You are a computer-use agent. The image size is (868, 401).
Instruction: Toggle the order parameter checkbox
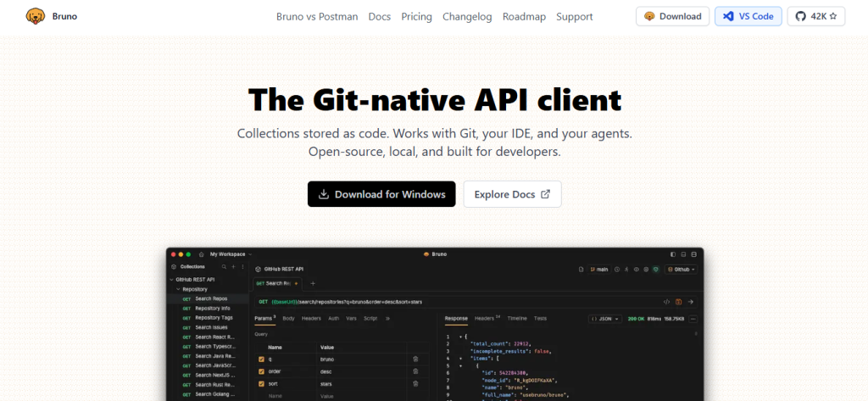pos(261,371)
